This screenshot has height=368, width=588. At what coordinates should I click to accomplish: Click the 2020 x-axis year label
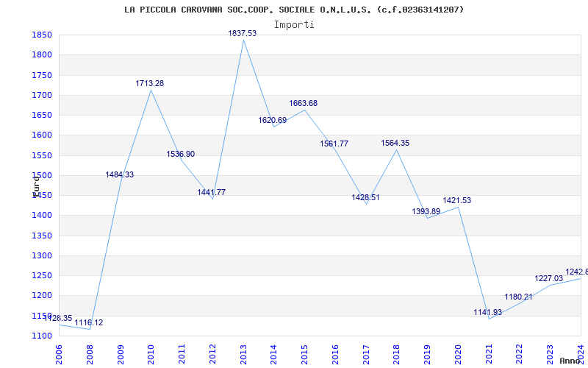(458, 354)
